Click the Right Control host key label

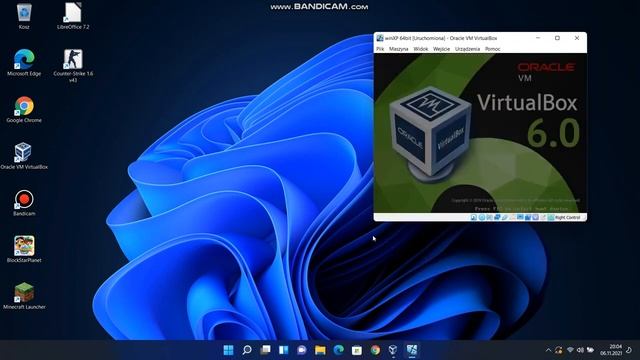point(568,218)
